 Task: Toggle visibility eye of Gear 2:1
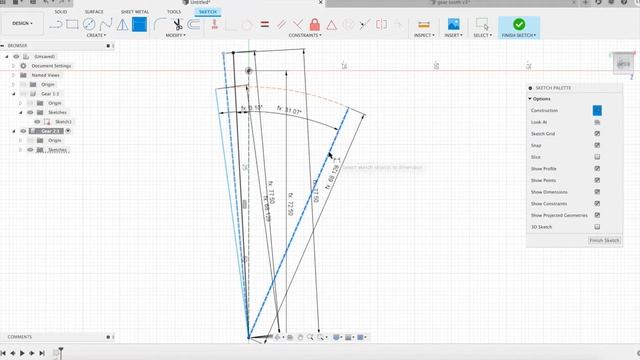pyautogui.click(x=23, y=131)
